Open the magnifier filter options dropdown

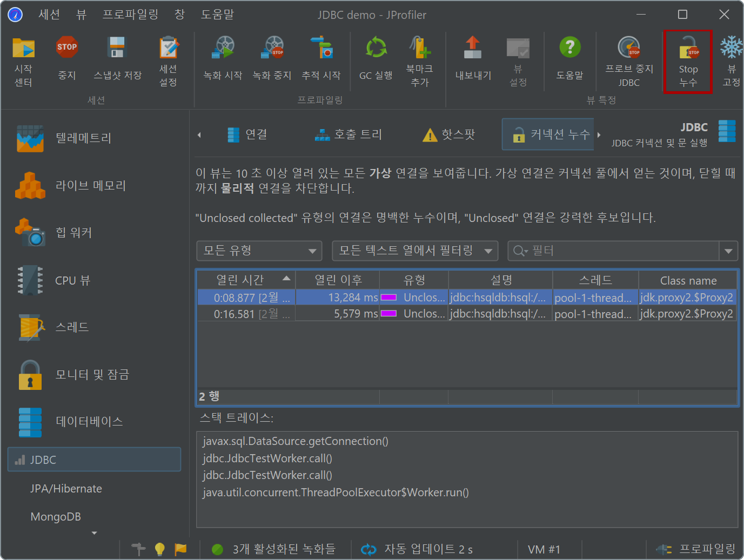(521, 251)
